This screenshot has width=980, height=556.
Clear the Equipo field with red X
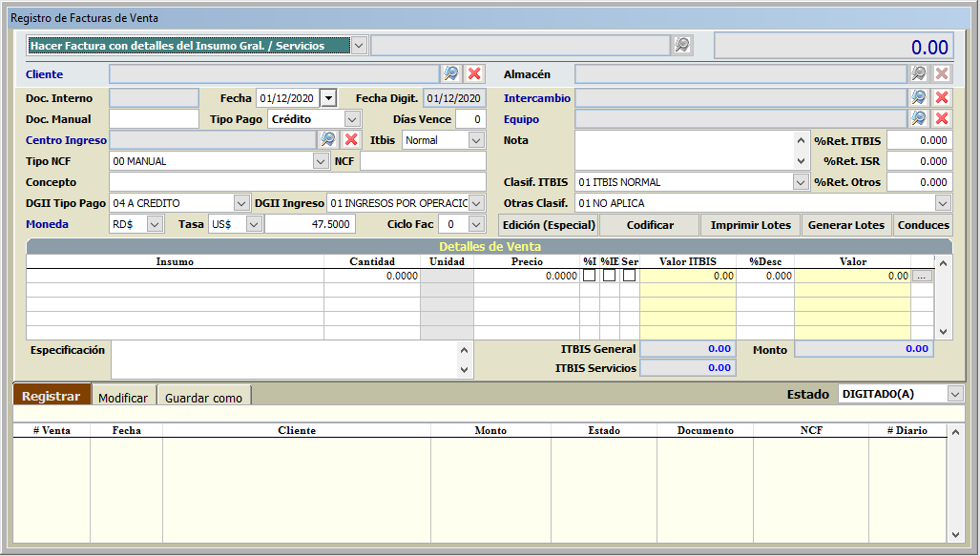942,118
